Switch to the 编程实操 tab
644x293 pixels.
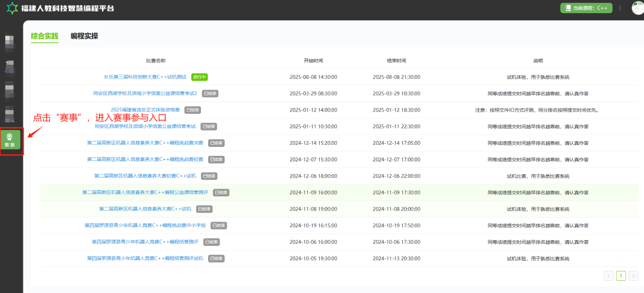pyautogui.click(x=84, y=36)
